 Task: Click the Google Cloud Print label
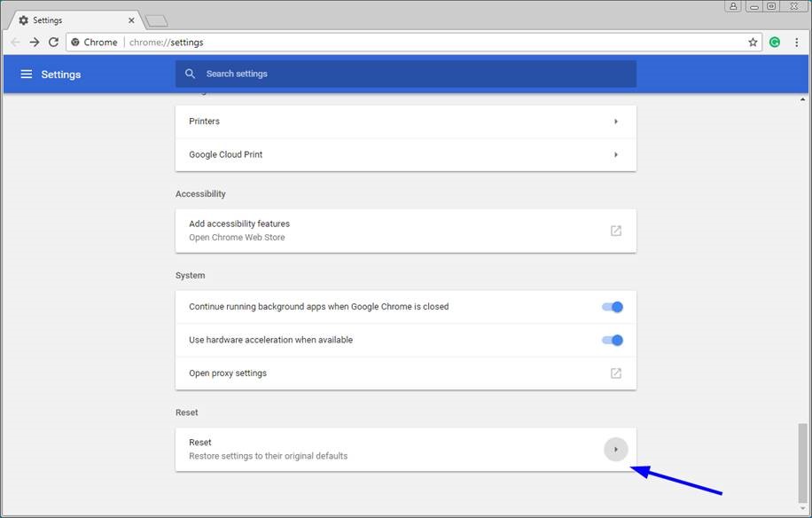click(225, 154)
